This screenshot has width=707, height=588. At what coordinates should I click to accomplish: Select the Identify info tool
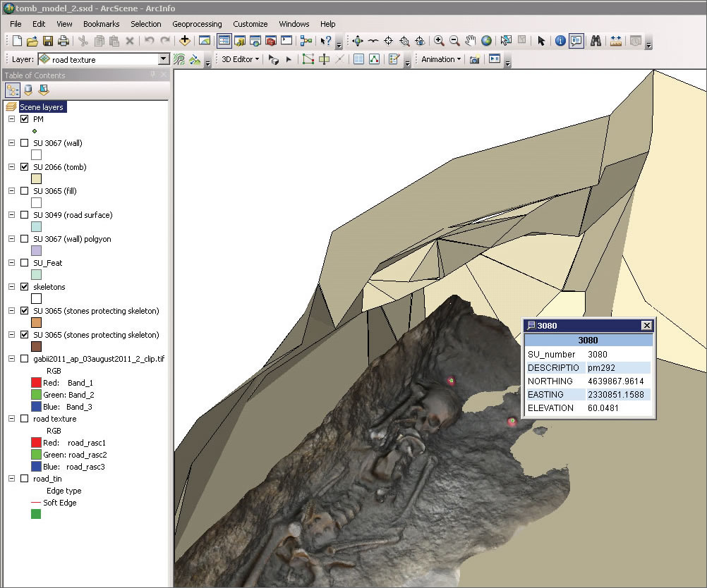(560, 41)
